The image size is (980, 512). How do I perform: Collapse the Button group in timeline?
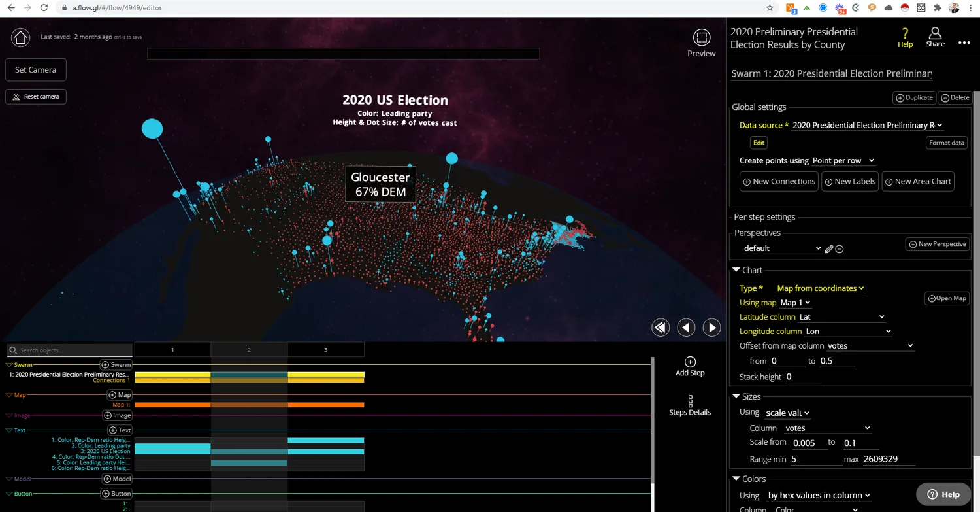pos(9,494)
